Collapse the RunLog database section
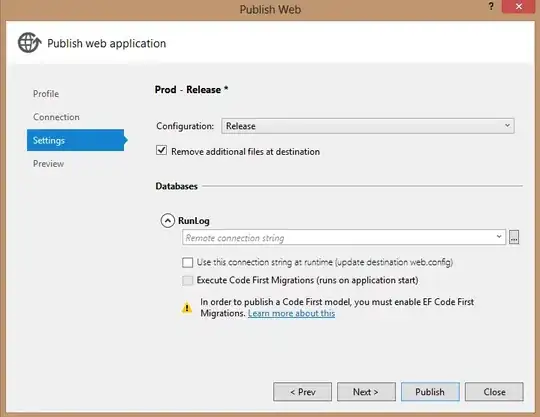 pyautogui.click(x=168, y=221)
